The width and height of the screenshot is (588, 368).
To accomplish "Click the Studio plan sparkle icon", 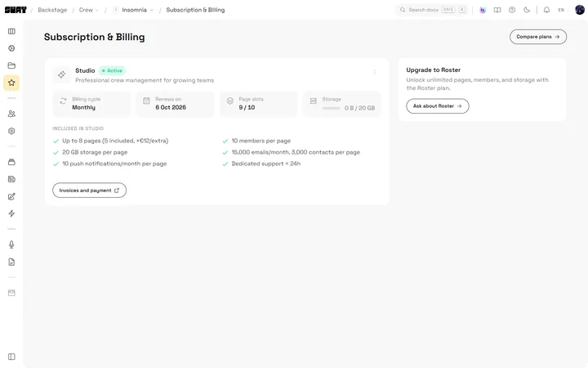I will tap(62, 74).
